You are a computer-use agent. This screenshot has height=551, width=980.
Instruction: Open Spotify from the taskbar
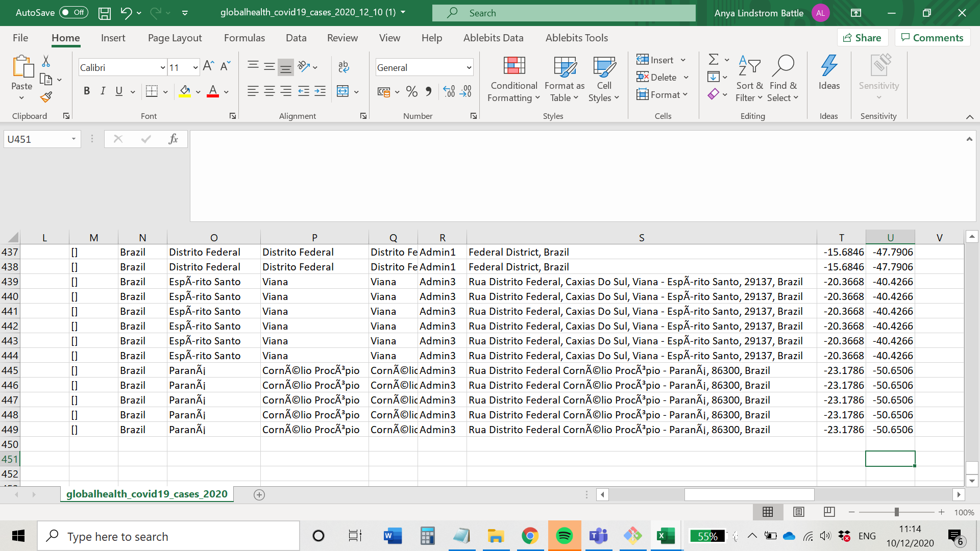point(564,536)
